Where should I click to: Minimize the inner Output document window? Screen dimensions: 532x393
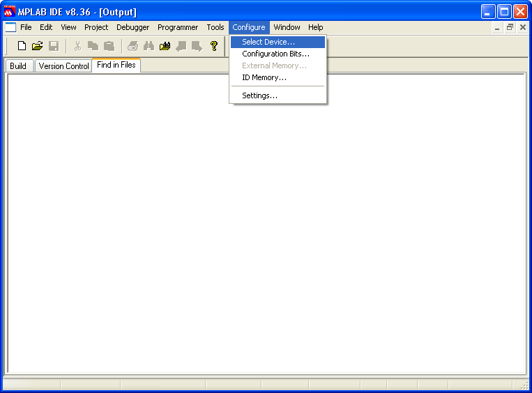(x=497, y=27)
